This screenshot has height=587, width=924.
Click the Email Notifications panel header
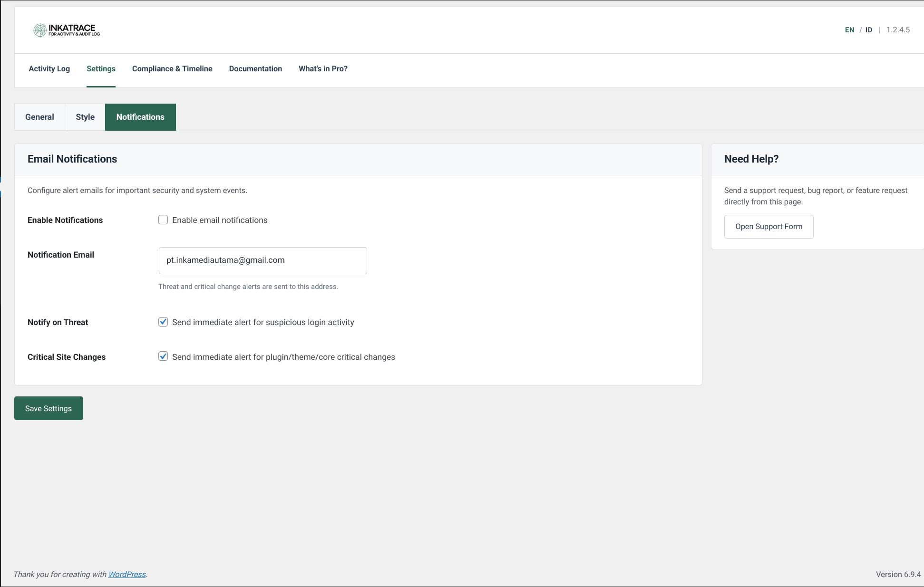(x=72, y=159)
